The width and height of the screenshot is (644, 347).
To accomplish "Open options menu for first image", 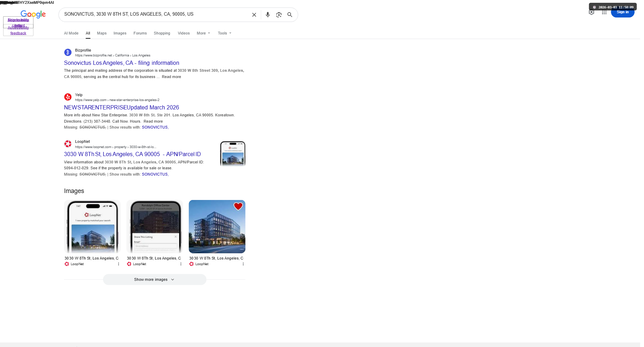I will pyautogui.click(x=119, y=264).
